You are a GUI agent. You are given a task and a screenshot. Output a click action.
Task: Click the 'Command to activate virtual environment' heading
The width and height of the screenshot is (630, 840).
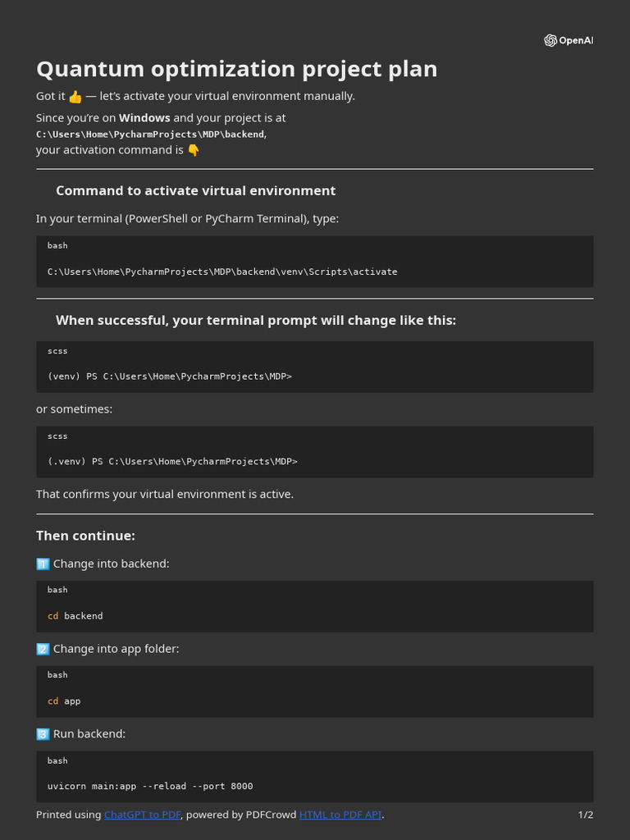pos(195,190)
